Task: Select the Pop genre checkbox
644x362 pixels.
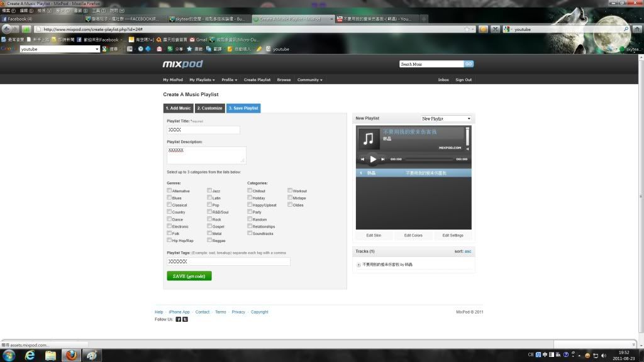Action: [209, 204]
